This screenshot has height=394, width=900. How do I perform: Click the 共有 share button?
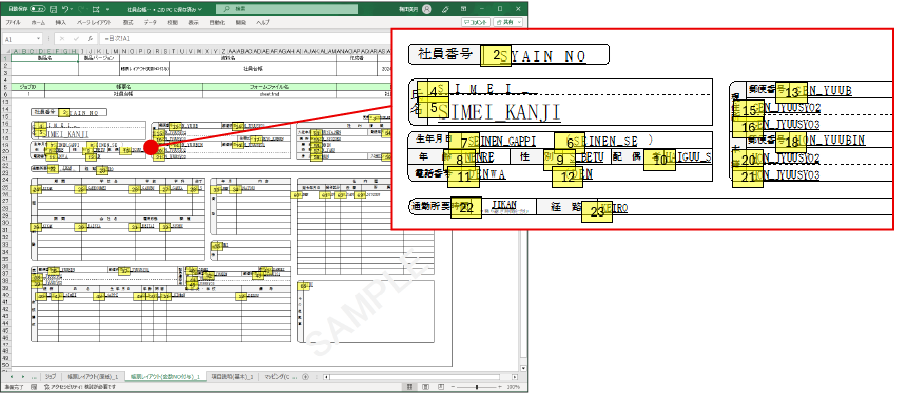[x=508, y=22]
